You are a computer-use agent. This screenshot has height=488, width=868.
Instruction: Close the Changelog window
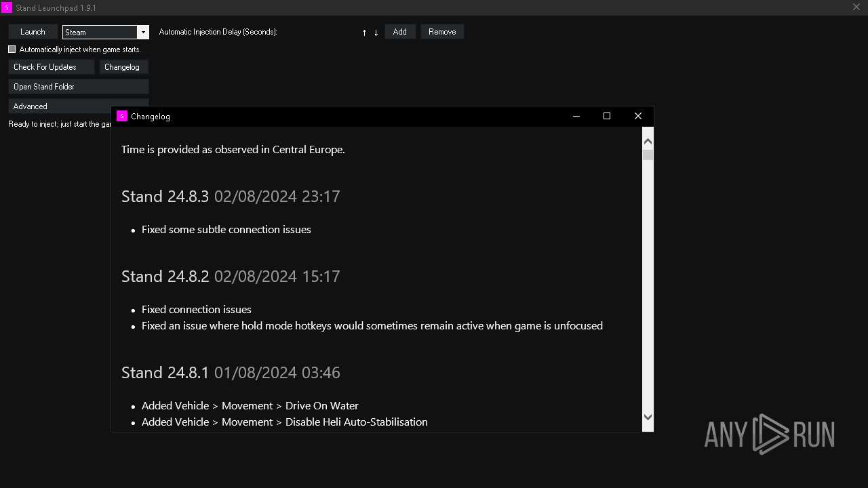pos(638,116)
